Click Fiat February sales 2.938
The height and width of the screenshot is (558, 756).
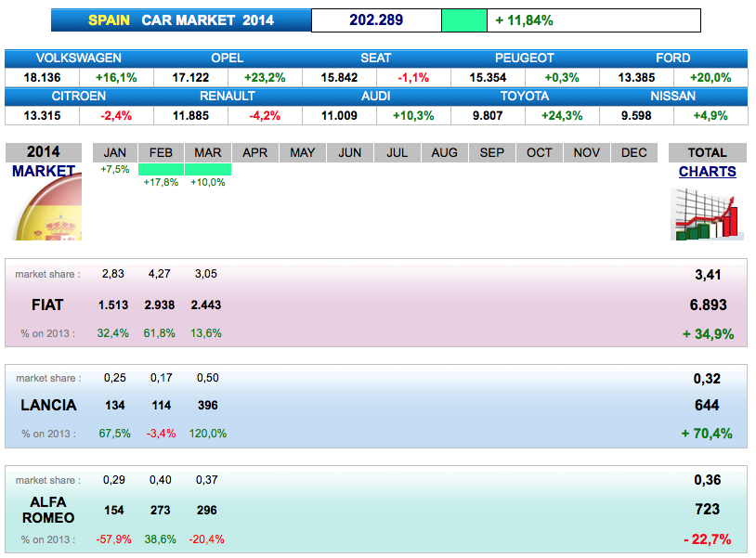tap(160, 305)
